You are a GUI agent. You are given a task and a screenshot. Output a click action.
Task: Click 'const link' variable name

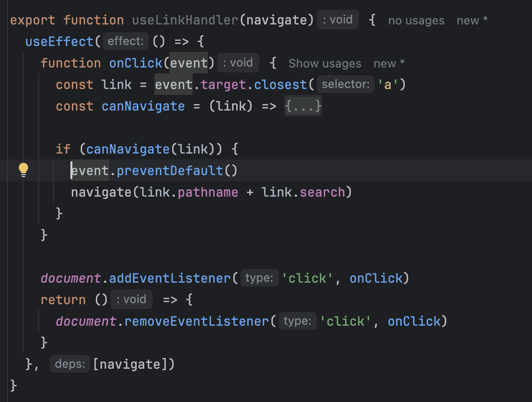click(116, 85)
